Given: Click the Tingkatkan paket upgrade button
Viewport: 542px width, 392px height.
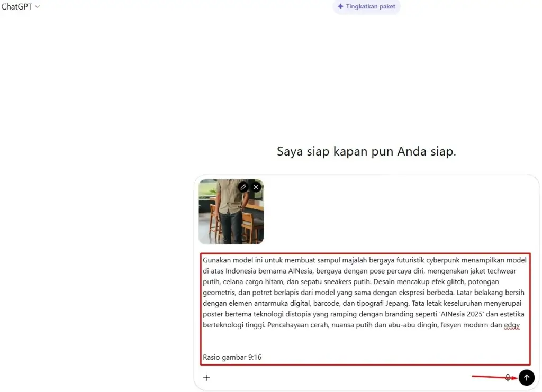Looking at the screenshot, I should click(x=366, y=7).
